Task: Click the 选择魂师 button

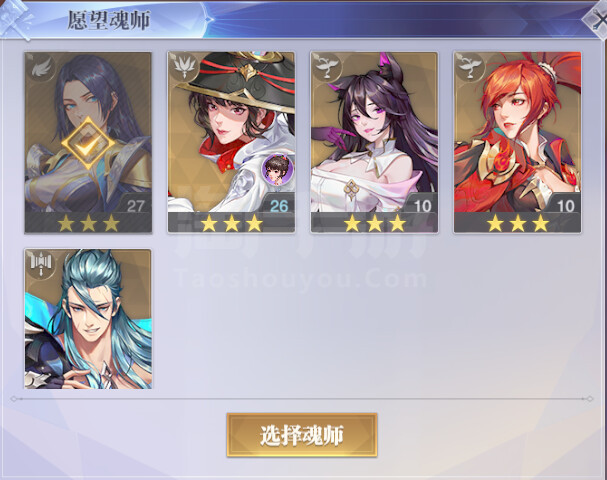Action: pos(302,435)
